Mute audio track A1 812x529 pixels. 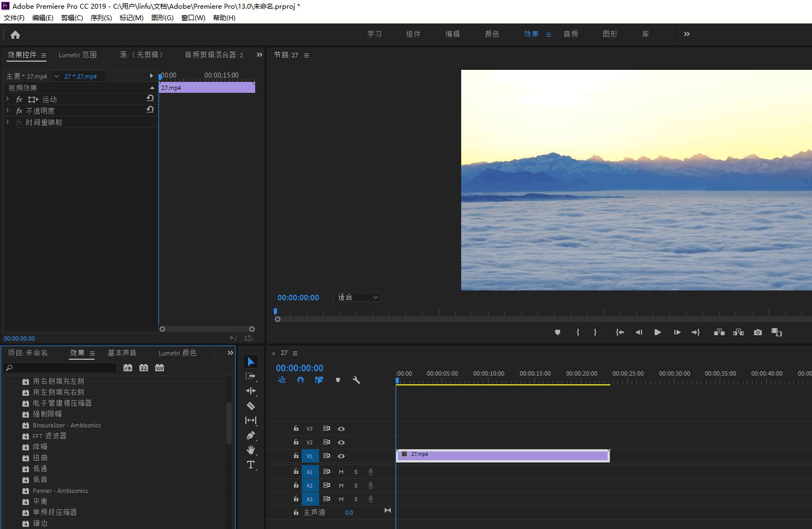pos(341,472)
